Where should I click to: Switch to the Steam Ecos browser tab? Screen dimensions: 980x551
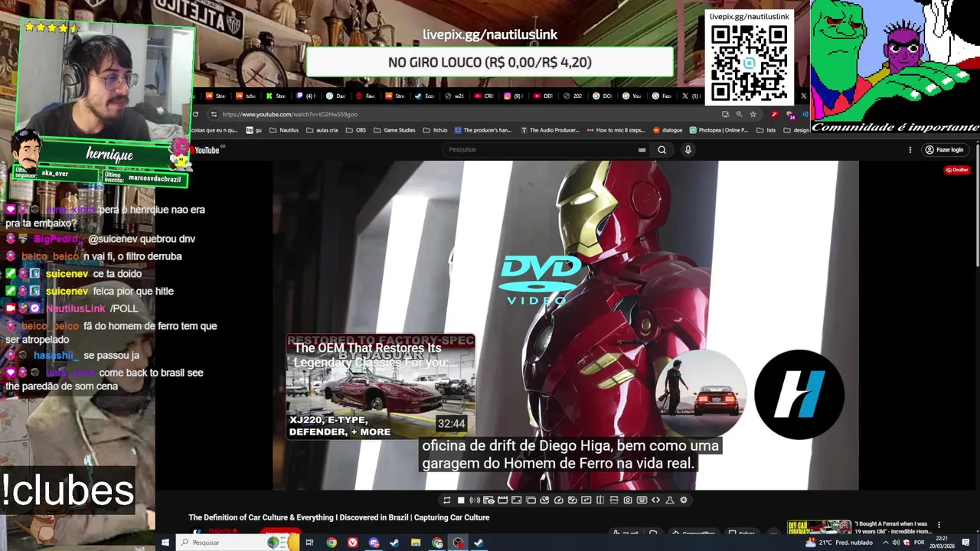coord(424,96)
